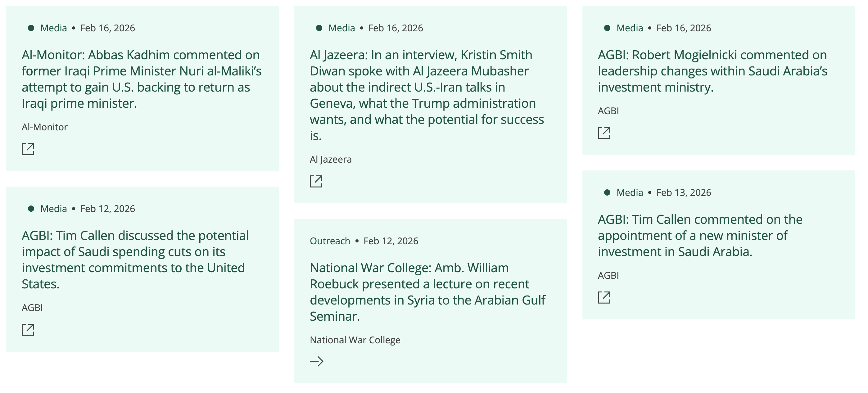Open the Abbas Kadhim Al-Monitor headline
Image resolution: width=868 pixels, height=393 pixels.
click(142, 79)
